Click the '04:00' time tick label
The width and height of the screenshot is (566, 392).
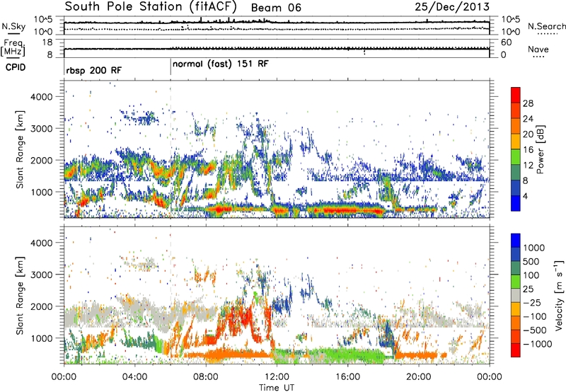134,377
